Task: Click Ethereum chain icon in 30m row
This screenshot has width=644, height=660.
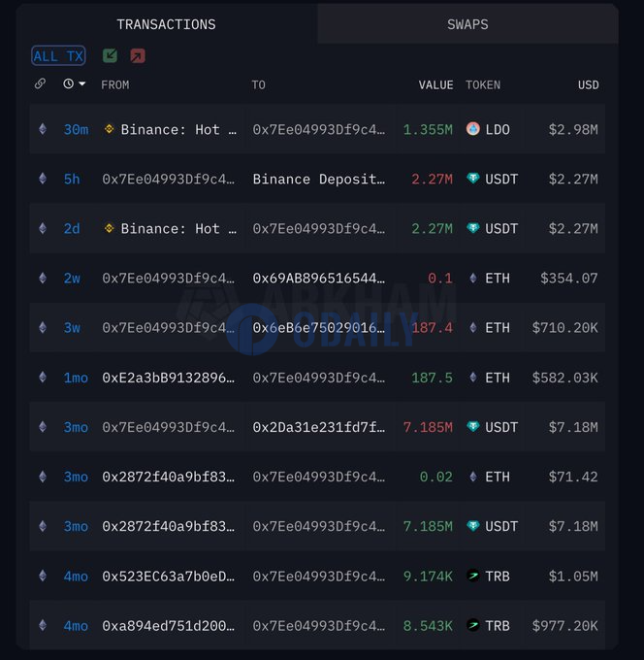Action: tap(43, 129)
